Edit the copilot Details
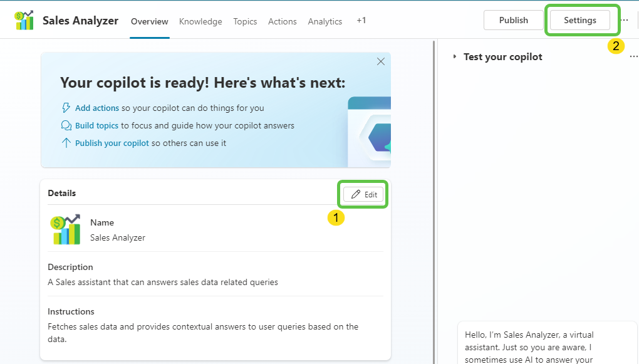 pyautogui.click(x=364, y=194)
